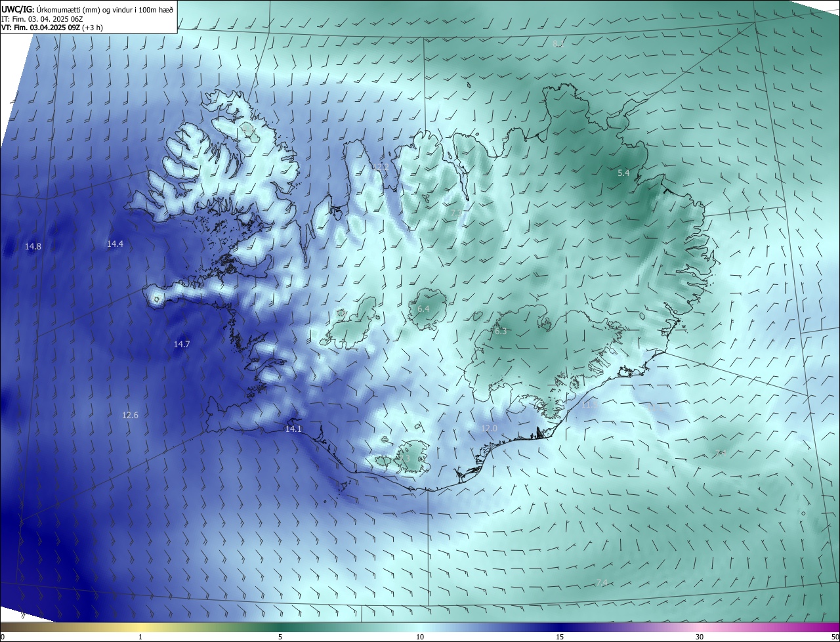This screenshot has width=840, height=642.
Task: Click the 6.4 value on the map
Action: point(423,309)
